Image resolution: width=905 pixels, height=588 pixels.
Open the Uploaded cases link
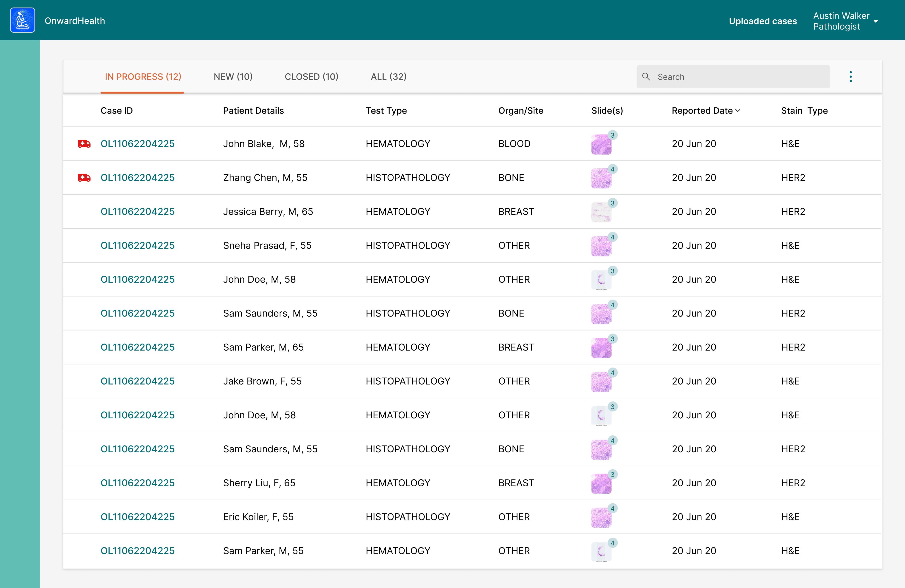762,21
